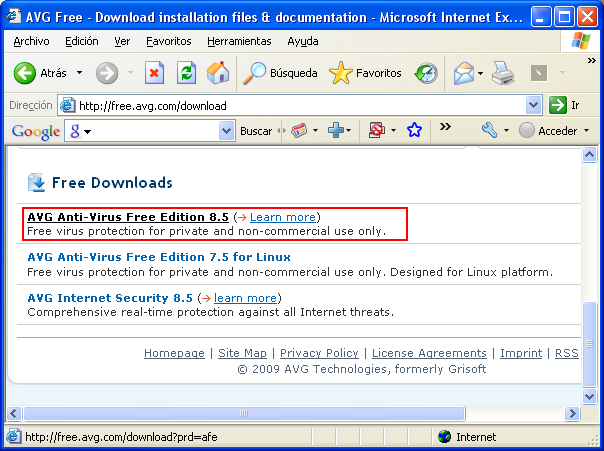Open the Google toolbar wrench settings dropdown
604x451 pixels.
coord(496,131)
